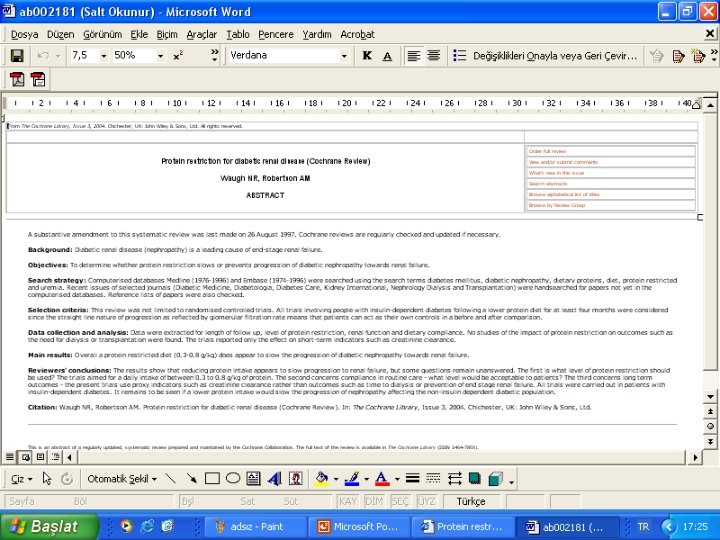Click Select Browse Object round button
This screenshot has width=720, height=540.
710,427
